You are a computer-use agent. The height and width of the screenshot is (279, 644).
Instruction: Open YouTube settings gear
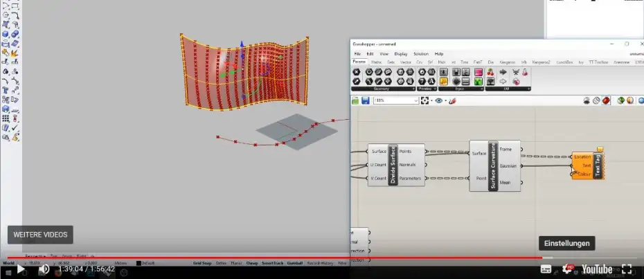tap(567, 269)
